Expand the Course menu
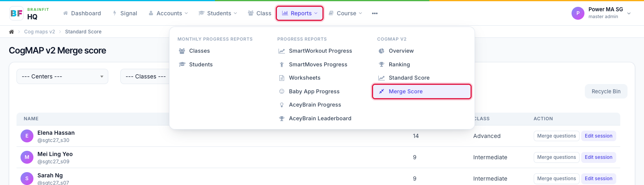Viewport: 644px width, 185px height. 345,13
